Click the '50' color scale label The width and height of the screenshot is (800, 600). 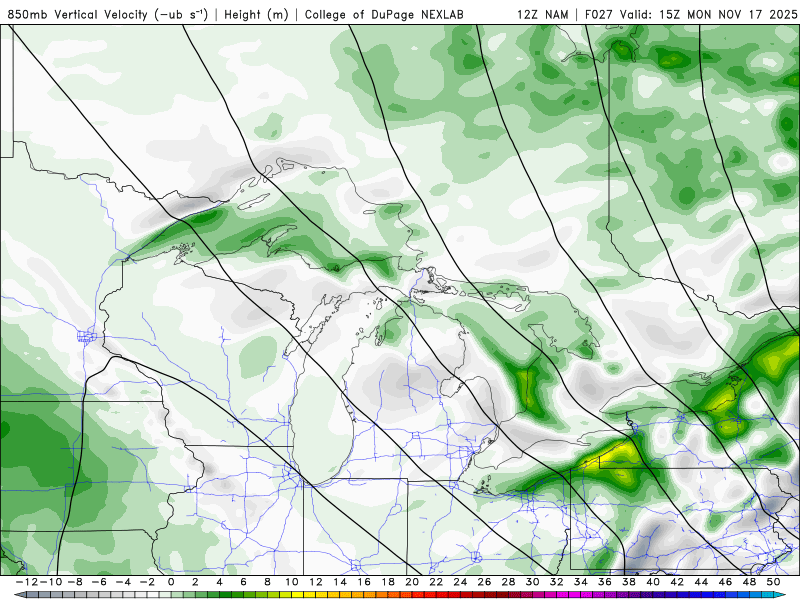pyautogui.click(x=773, y=582)
